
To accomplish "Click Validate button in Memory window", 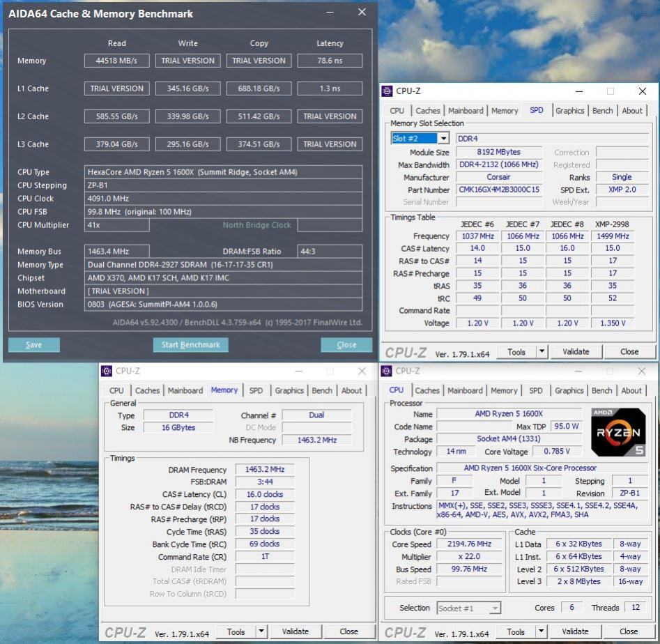I will coord(295,631).
